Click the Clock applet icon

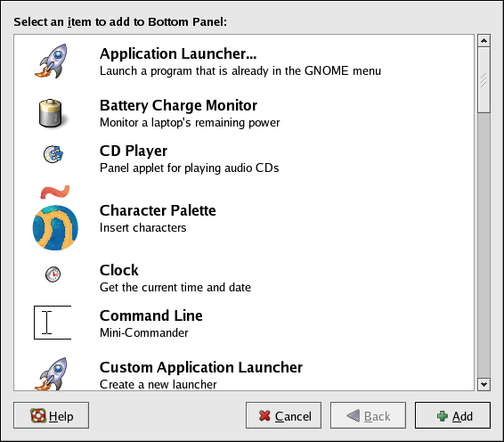53,274
